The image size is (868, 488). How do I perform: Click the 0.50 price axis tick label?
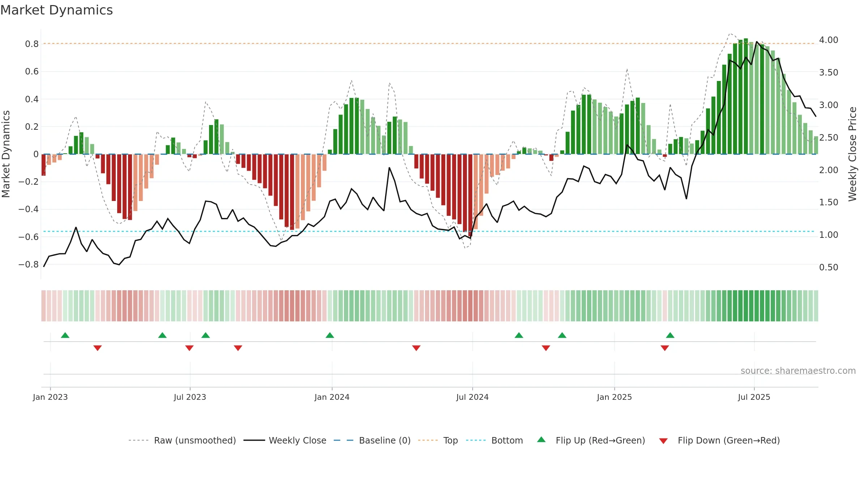pos(829,267)
